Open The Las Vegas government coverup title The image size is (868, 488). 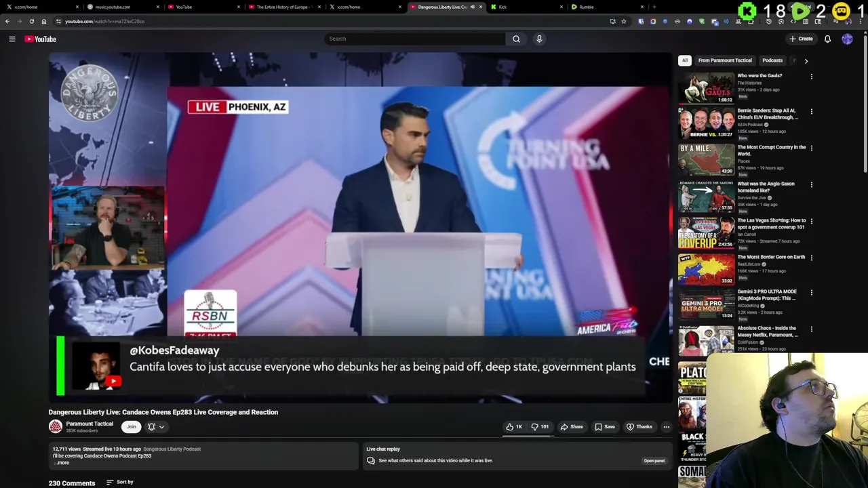point(772,224)
